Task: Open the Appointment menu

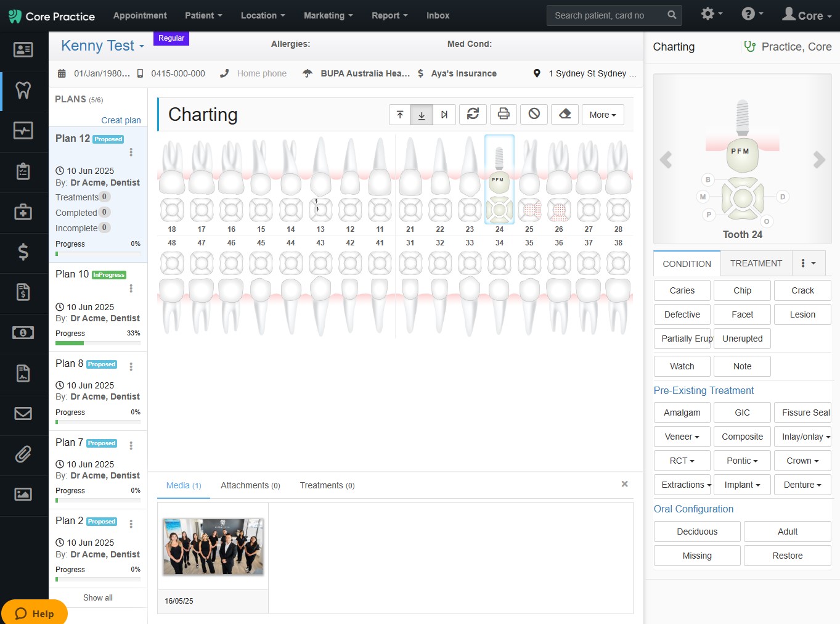Action: (x=140, y=15)
